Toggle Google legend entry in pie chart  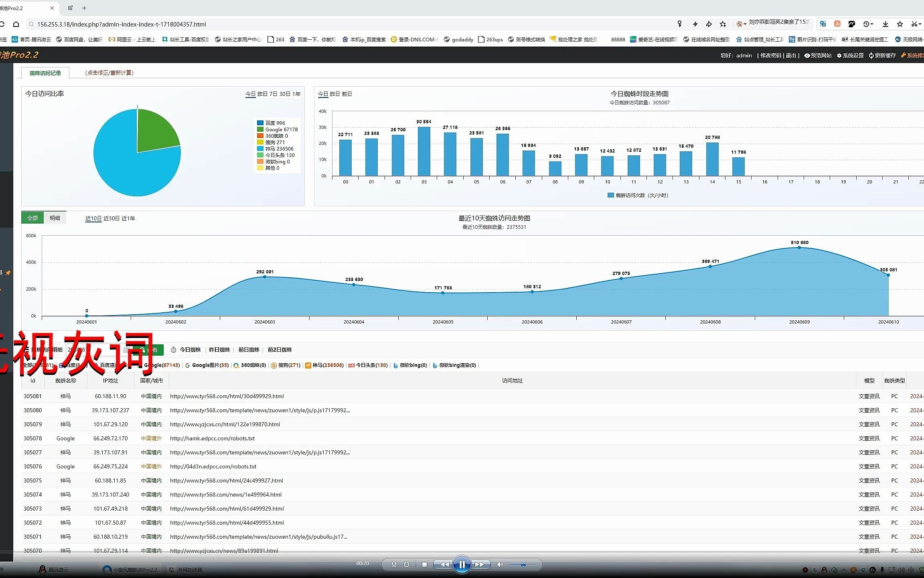(278, 129)
